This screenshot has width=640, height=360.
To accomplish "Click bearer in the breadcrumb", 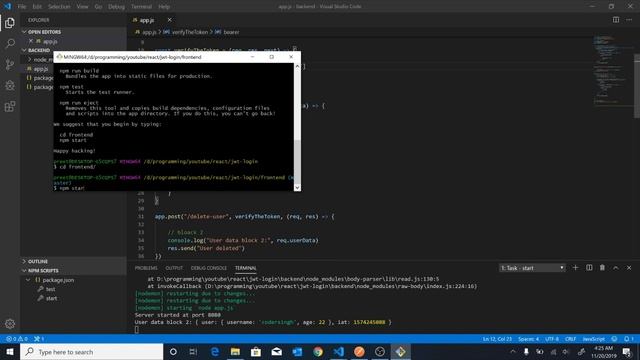I will click(231, 32).
